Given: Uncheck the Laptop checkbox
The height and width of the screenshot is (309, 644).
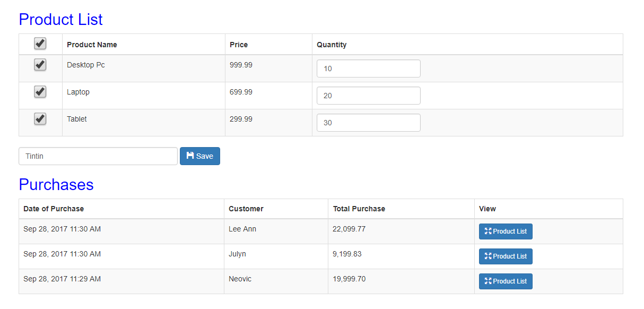Looking at the screenshot, I should click(x=40, y=92).
